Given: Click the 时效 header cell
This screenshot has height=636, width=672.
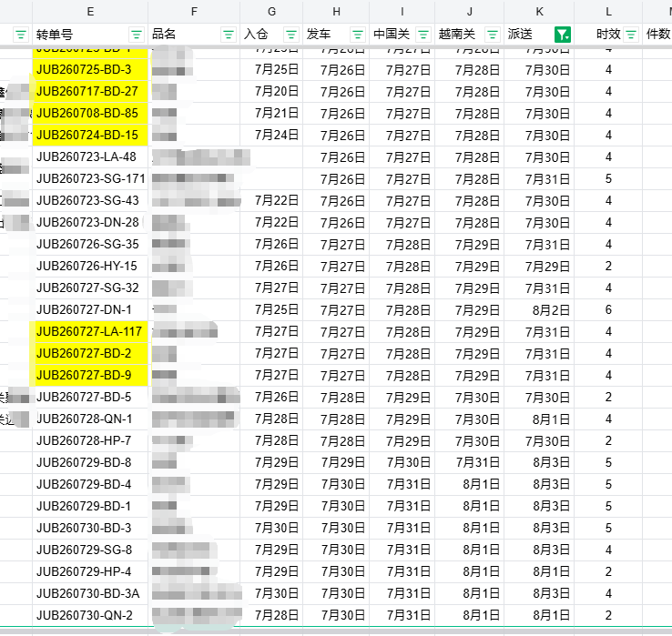Looking at the screenshot, I should tap(608, 35).
